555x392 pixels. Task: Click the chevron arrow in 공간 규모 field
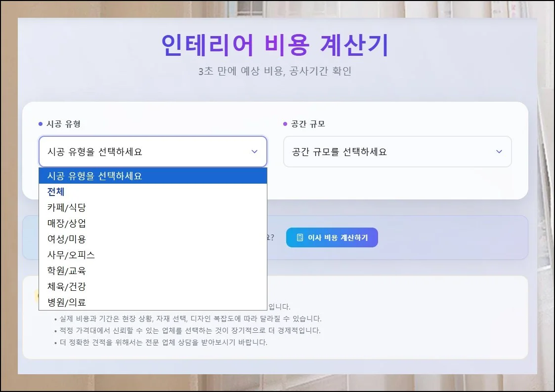pos(499,152)
